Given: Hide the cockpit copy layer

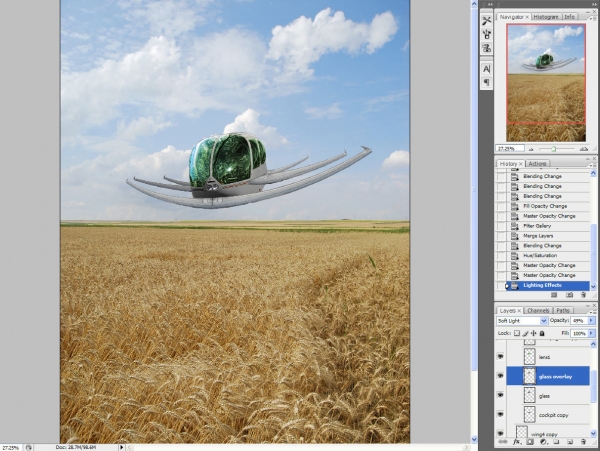Looking at the screenshot, I should coord(500,414).
